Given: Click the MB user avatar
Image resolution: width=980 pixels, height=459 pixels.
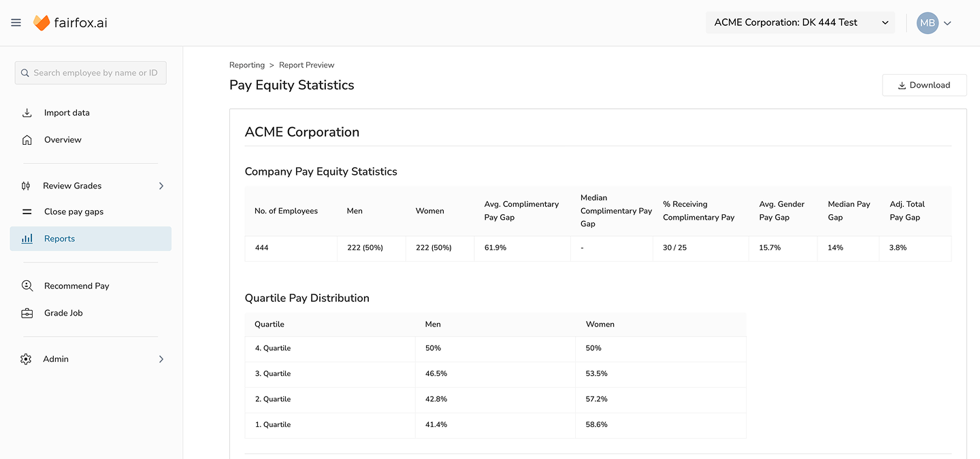Looking at the screenshot, I should [x=928, y=23].
